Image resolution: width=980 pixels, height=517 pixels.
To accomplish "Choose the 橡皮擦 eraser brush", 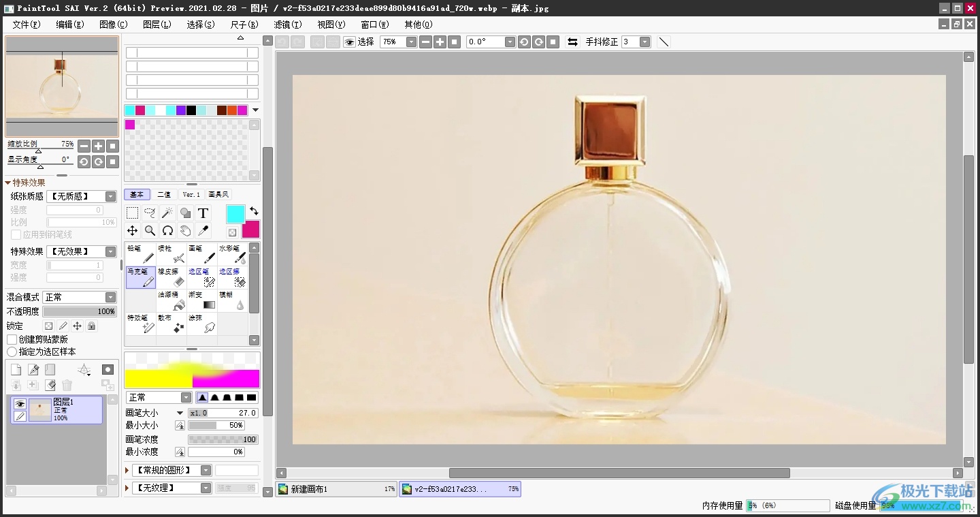I will pos(171,277).
